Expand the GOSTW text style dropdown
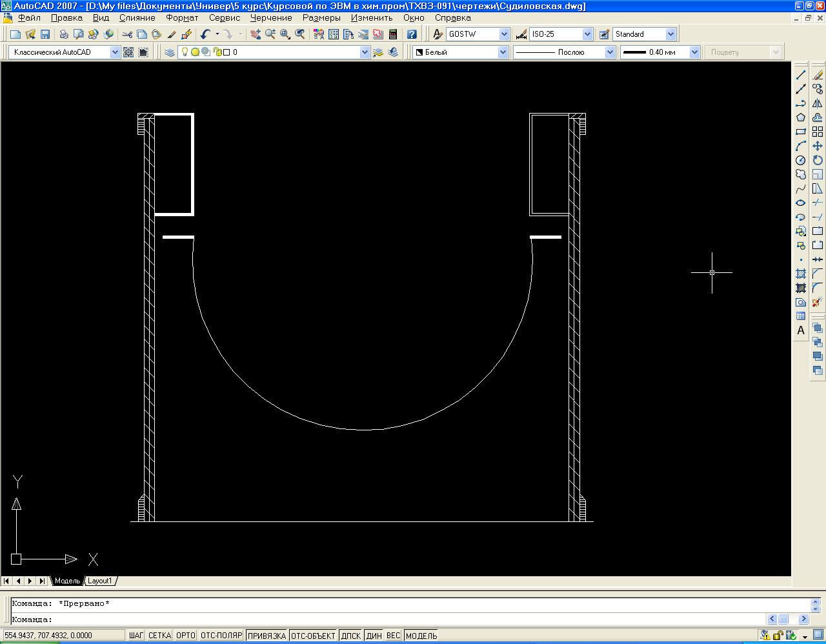The height and width of the screenshot is (644, 826). click(504, 34)
